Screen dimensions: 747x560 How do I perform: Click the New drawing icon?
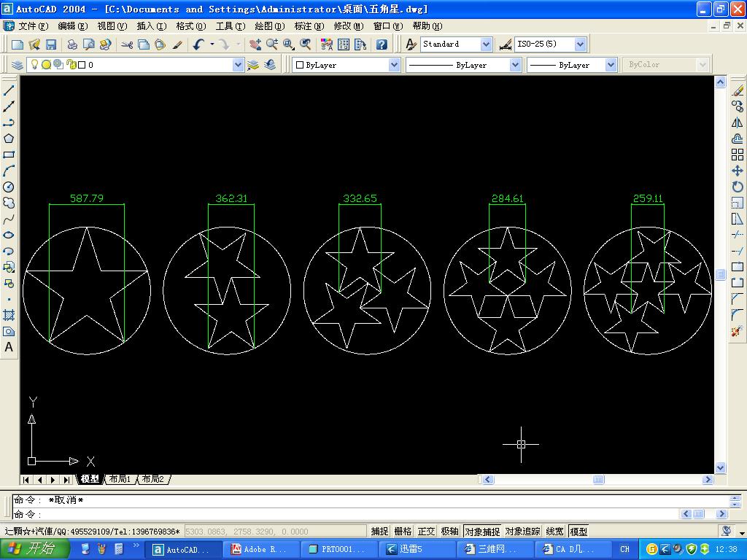coord(18,44)
